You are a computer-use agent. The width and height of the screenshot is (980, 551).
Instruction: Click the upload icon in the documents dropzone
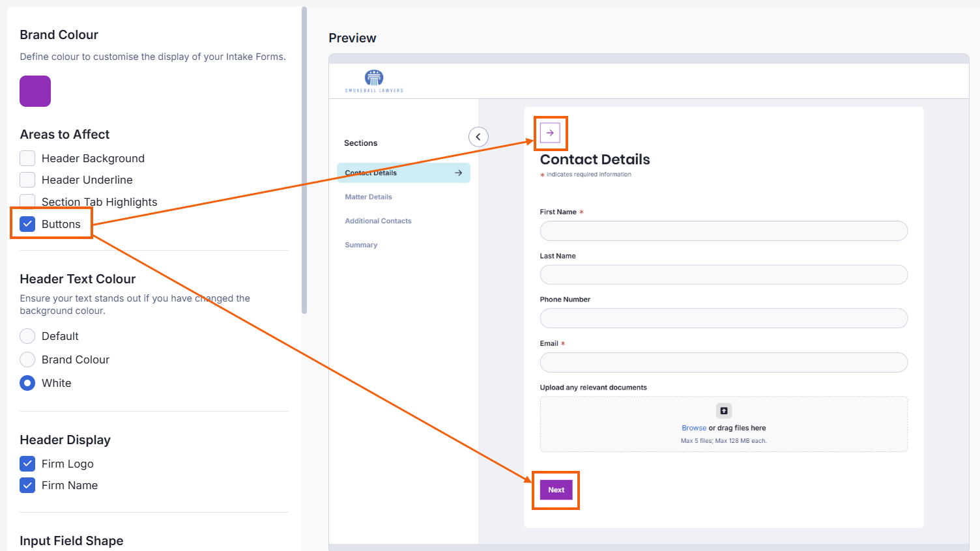click(723, 411)
